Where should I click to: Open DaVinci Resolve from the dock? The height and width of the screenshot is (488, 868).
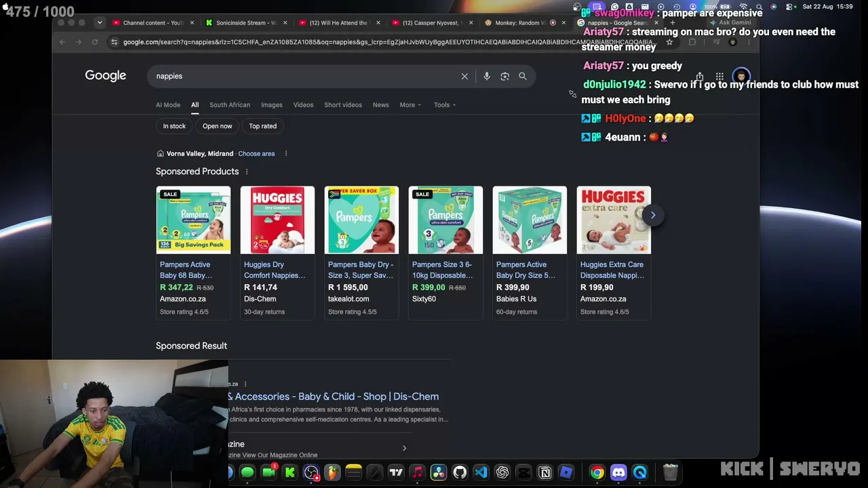coord(439,472)
